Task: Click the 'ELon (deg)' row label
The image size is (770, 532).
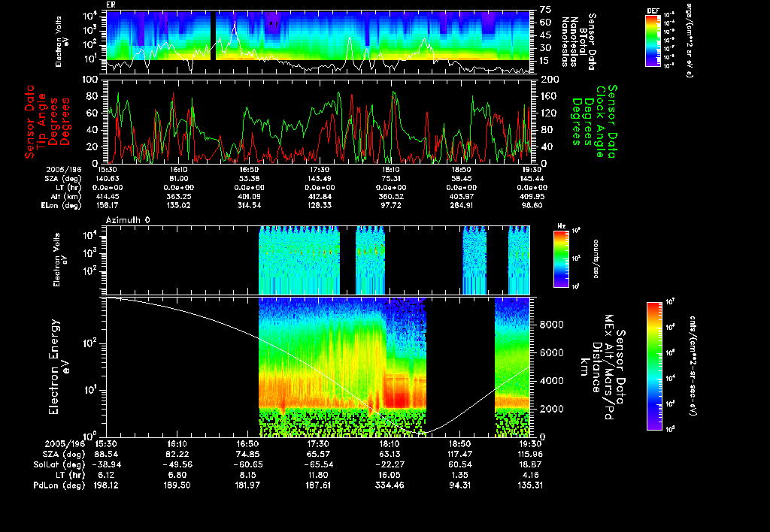Action: click(x=62, y=206)
